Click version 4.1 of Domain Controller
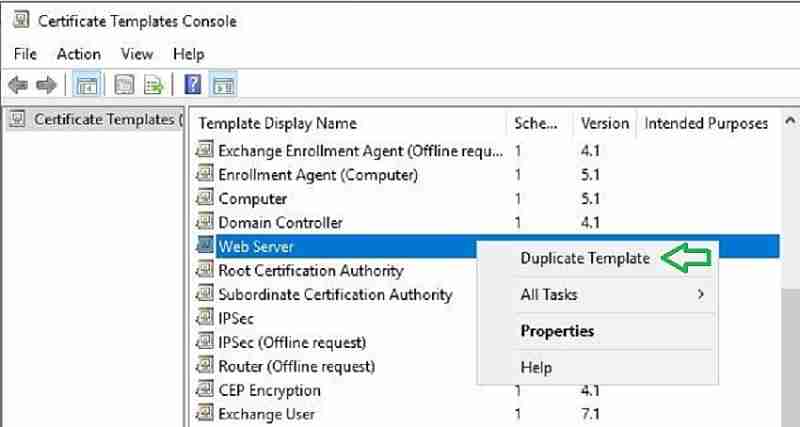800x427 pixels. pos(590,222)
